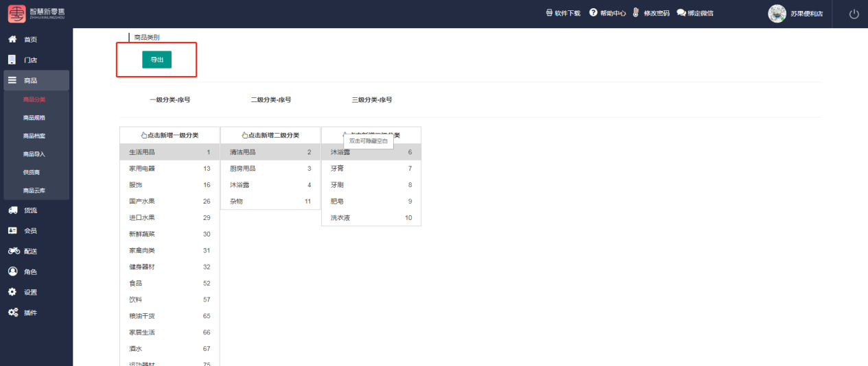Click the 三级分类-序号 column heading

(372, 100)
